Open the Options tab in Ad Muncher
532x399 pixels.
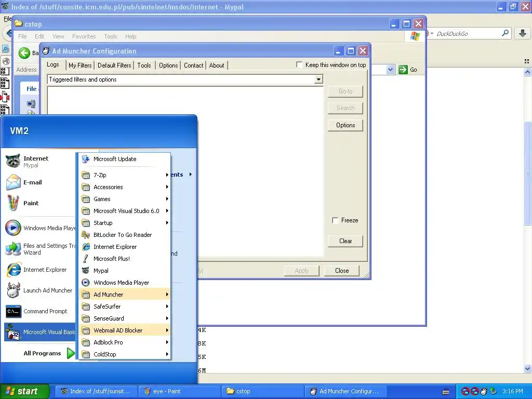pos(168,65)
